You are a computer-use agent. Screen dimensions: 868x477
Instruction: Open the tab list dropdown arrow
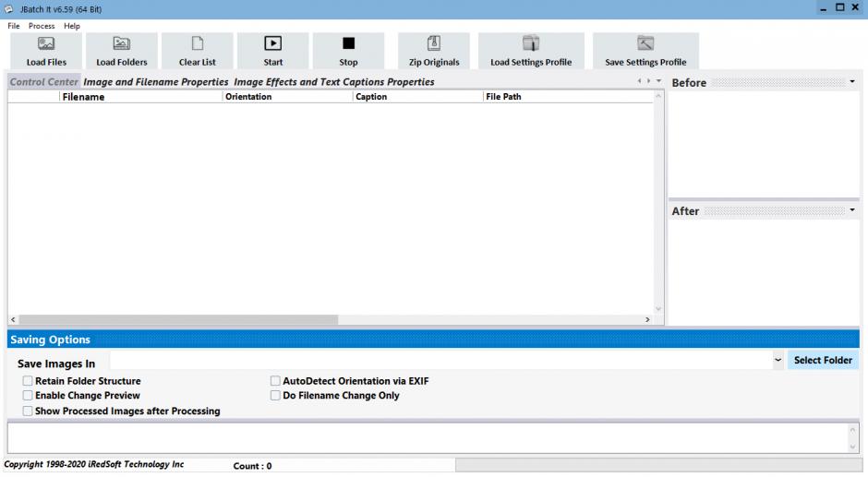pyautogui.click(x=658, y=81)
